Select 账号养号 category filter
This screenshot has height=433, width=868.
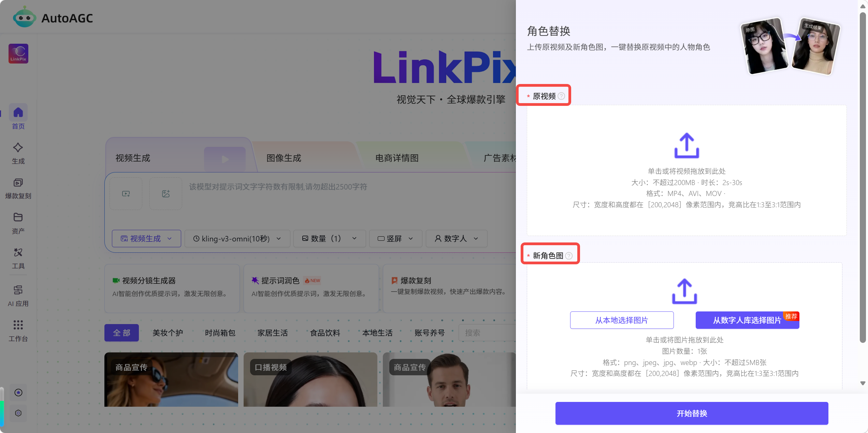click(x=430, y=333)
